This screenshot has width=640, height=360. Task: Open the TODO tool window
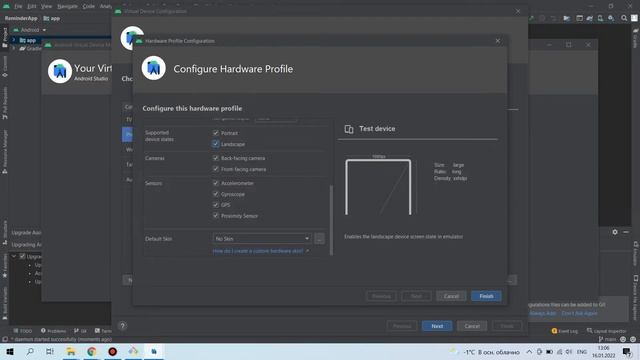point(23,331)
